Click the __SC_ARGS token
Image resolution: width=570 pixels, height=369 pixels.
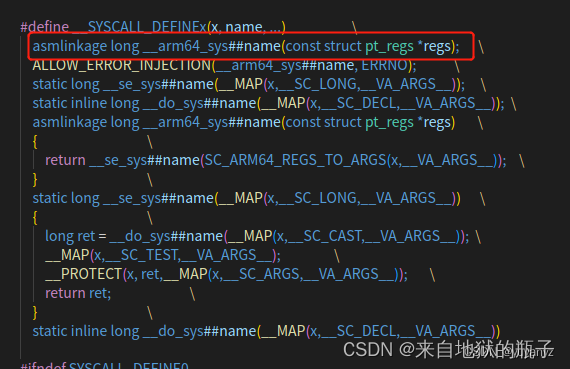(x=262, y=274)
